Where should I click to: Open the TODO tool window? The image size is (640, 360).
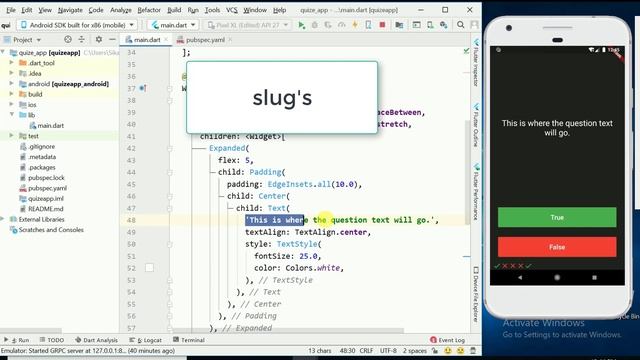pos(52,340)
